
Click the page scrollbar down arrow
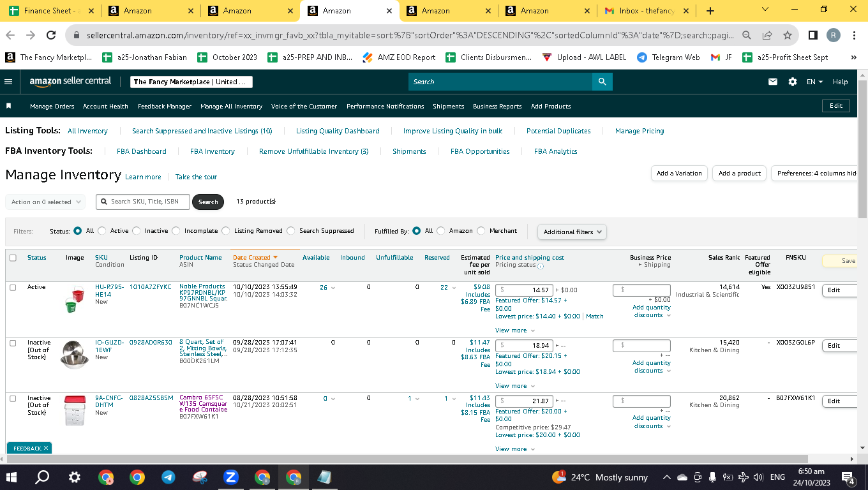[x=862, y=448]
